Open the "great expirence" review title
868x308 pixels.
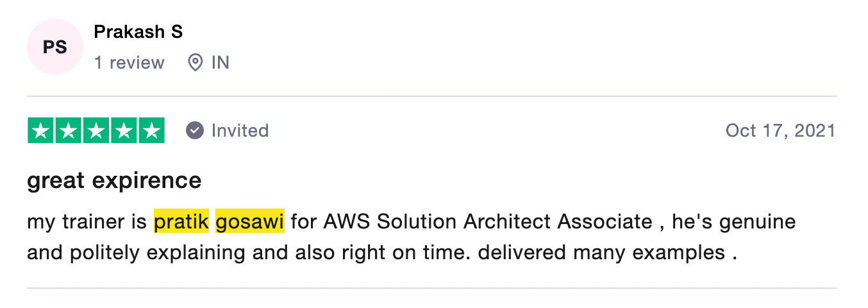click(114, 180)
